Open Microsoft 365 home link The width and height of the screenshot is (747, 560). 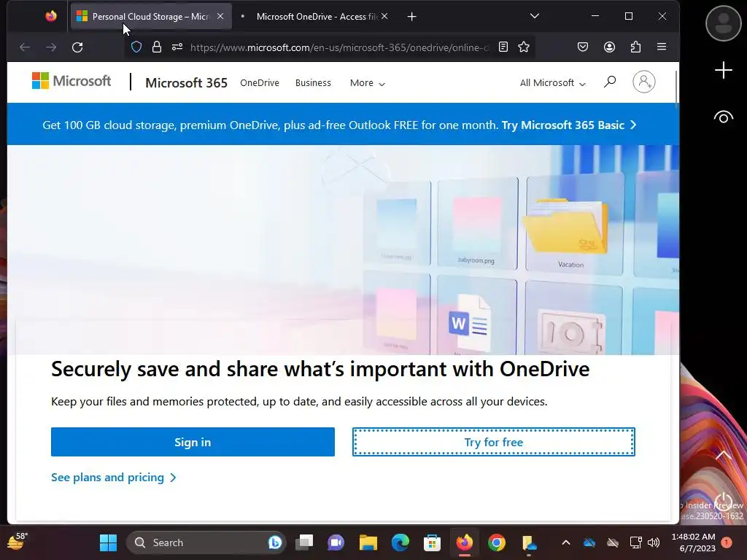(186, 83)
